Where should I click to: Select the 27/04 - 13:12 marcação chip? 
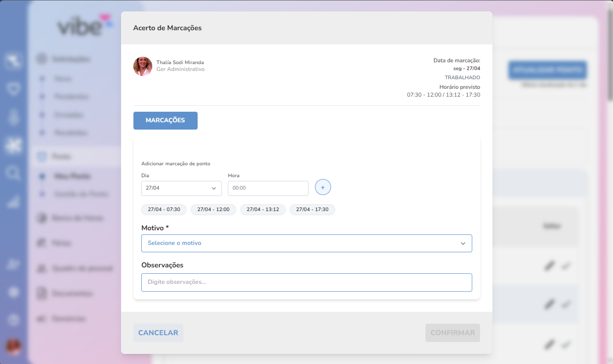click(263, 210)
